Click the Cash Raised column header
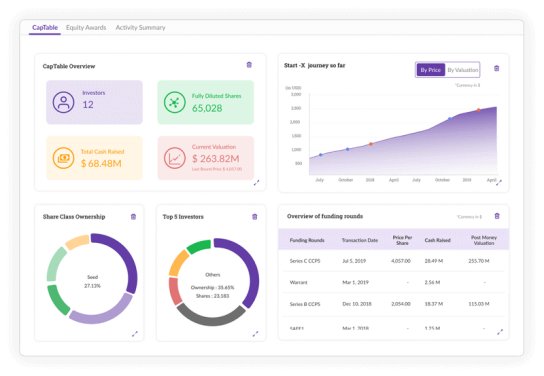This screenshot has height=376, width=544. pyautogui.click(x=437, y=240)
